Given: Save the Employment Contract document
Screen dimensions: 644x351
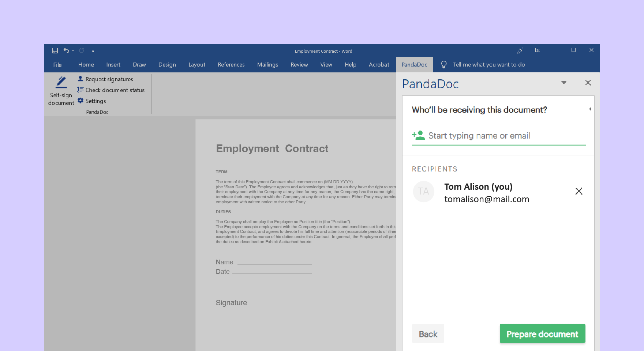Looking at the screenshot, I should (55, 50).
